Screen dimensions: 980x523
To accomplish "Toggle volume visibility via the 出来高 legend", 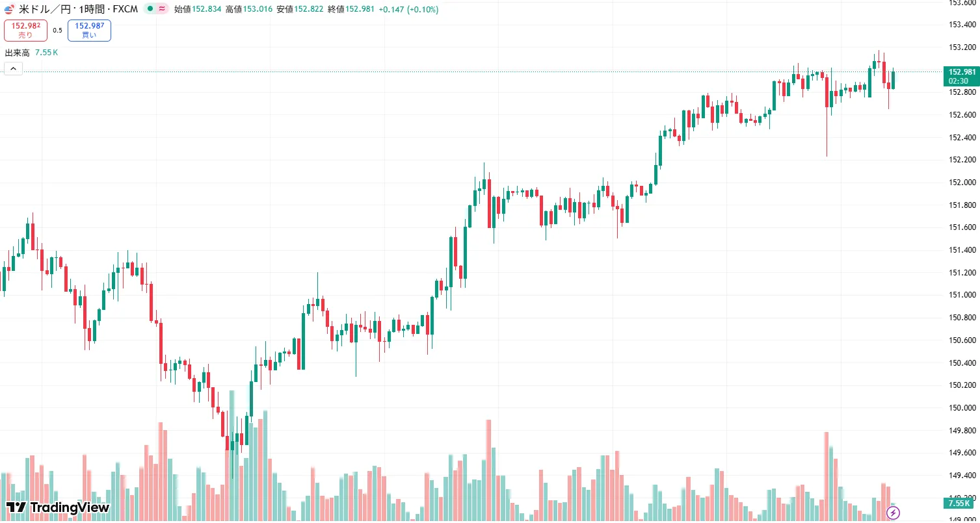I will [x=18, y=52].
